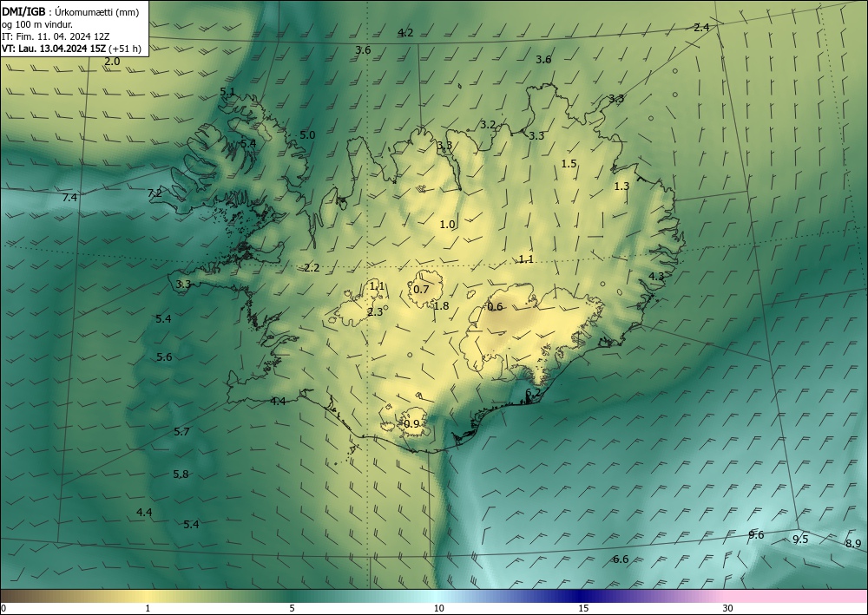
Task: Click the 0.6 value on the large glacier
Action: coord(495,307)
